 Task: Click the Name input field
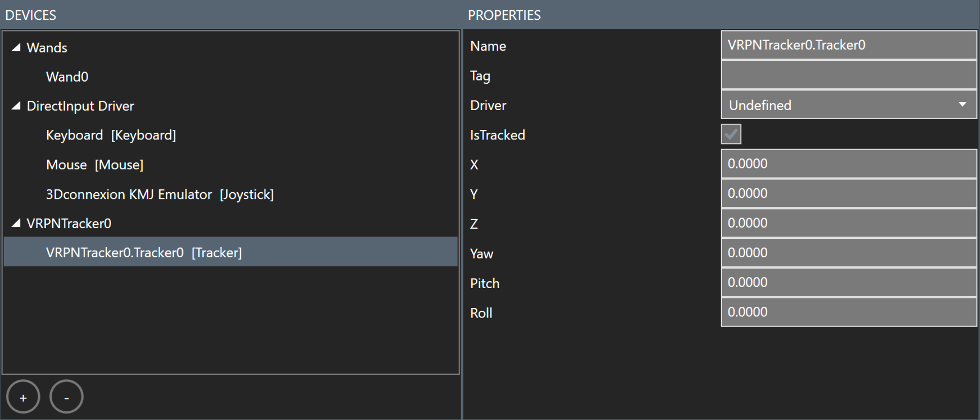pyautogui.click(x=849, y=45)
